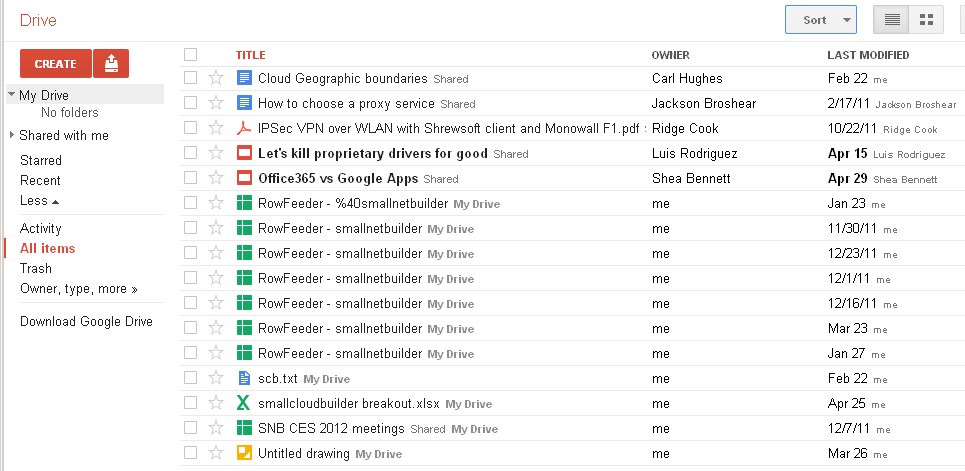Select All items in sidebar
This screenshot has width=965, height=471.
(x=47, y=248)
